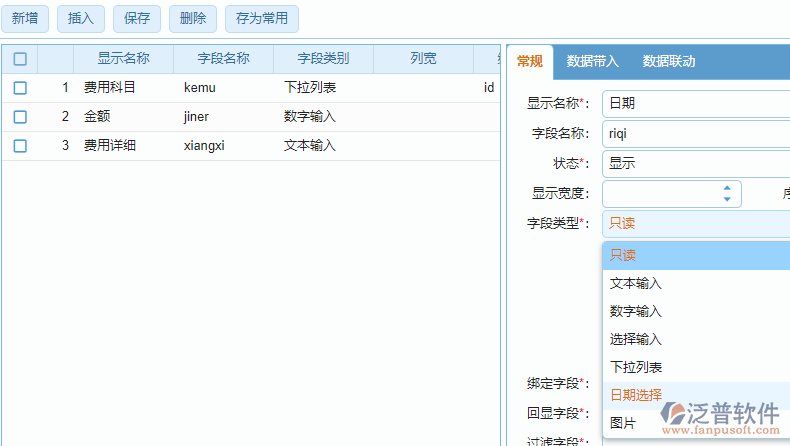Open the 字段类型 combo box
The width and height of the screenshot is (790, 446).
click(696, 223)
